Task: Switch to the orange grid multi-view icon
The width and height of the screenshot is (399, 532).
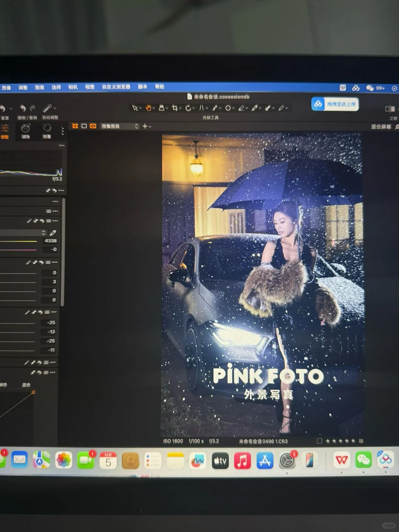Action: point(75,126)
